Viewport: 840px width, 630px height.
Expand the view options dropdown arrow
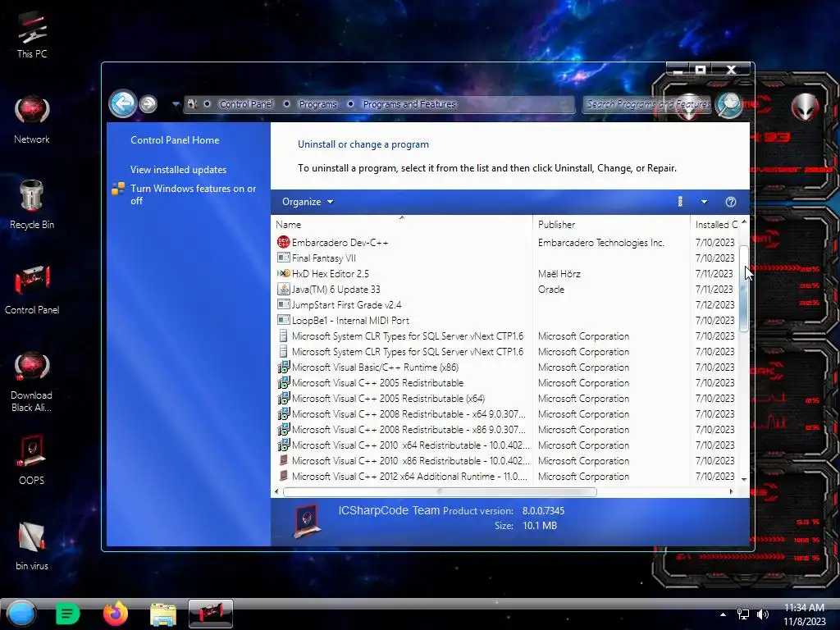point(704,202)
